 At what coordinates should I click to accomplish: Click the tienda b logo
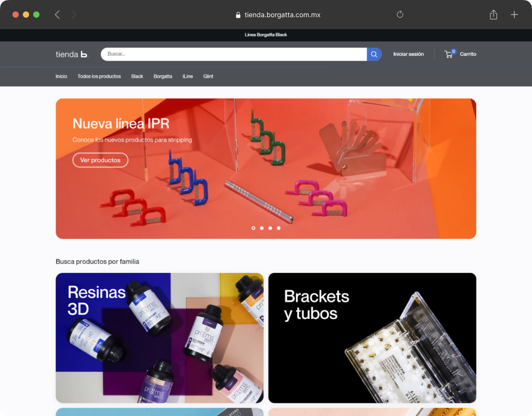72,54
